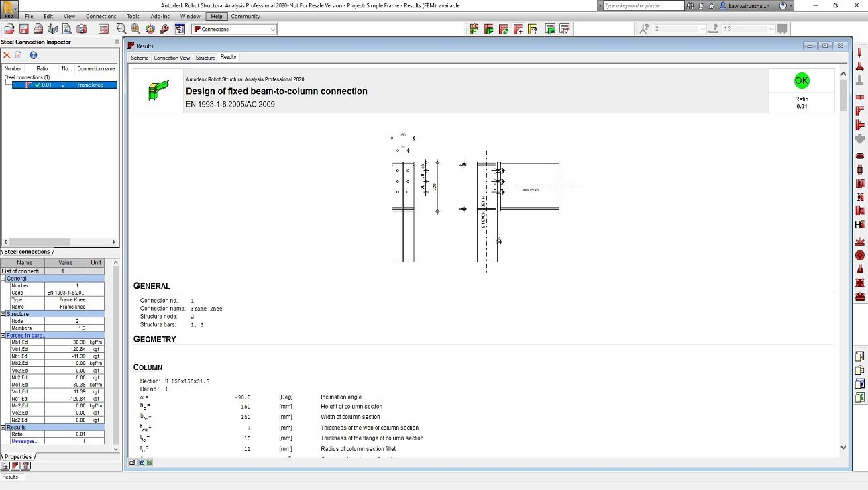Switch to the Connection View tab
Viewport: 868px width, 490px height.
click(x=172, y=58)
